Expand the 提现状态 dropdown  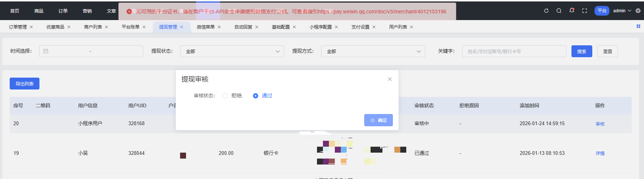(x=232, y=51)
